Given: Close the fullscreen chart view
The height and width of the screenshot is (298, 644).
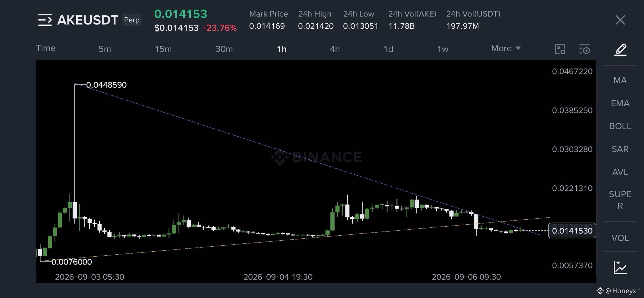Looking at the screenshot, I should 620,20.
